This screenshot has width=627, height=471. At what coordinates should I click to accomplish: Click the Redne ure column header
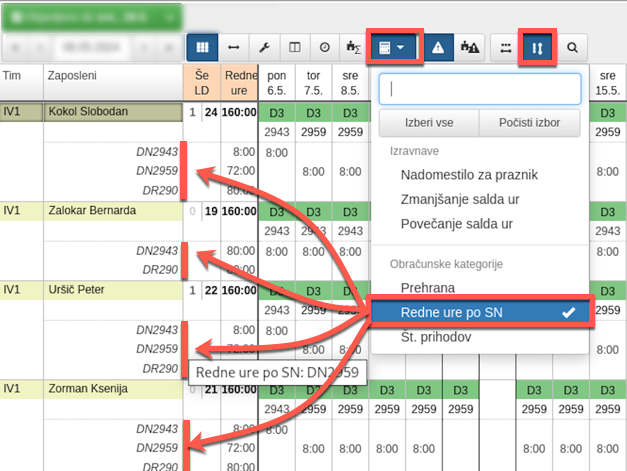[x=239, y=83]
